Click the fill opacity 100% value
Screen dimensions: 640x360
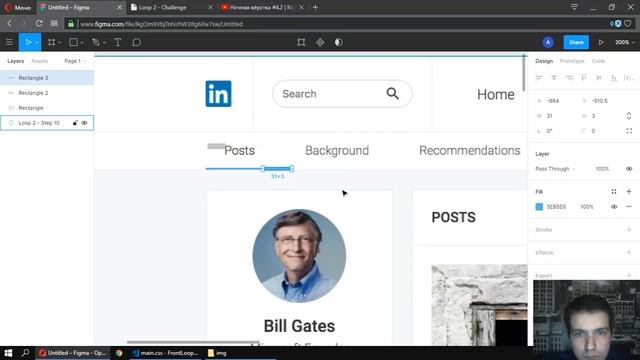coord(587,207)
